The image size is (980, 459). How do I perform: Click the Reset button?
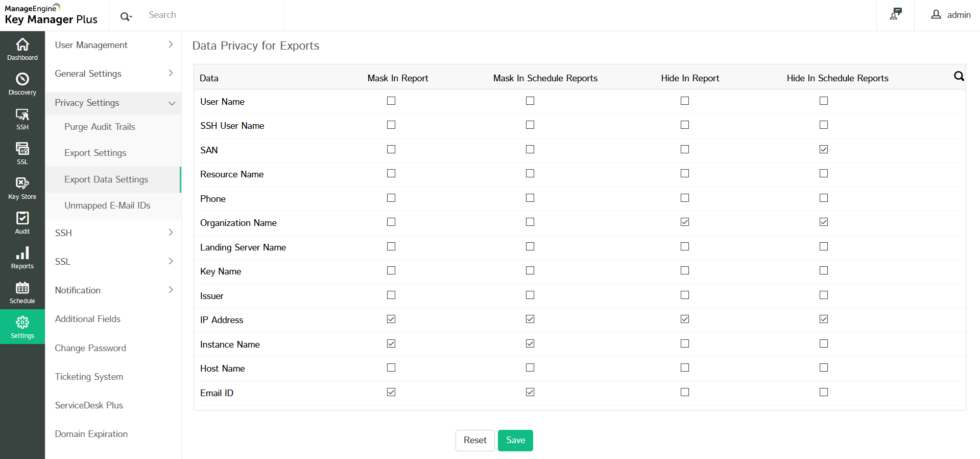pyautogui.click(x=475, y=440)
